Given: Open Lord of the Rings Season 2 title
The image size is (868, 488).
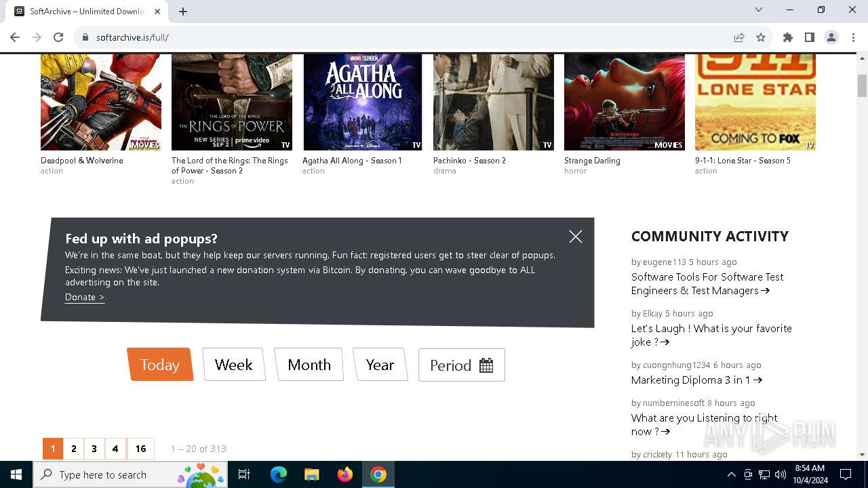Looking at the screenshot, I should [x=230, y=165].
